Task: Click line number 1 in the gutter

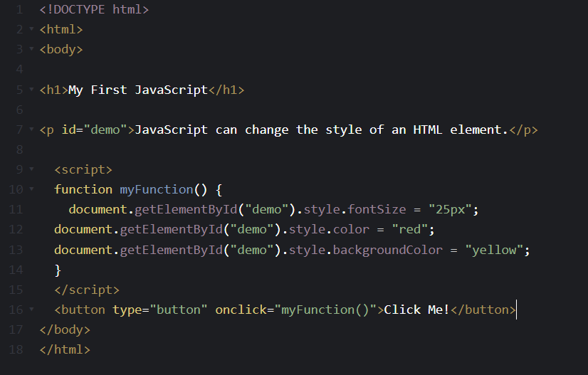Action: (x=19, y=10)
